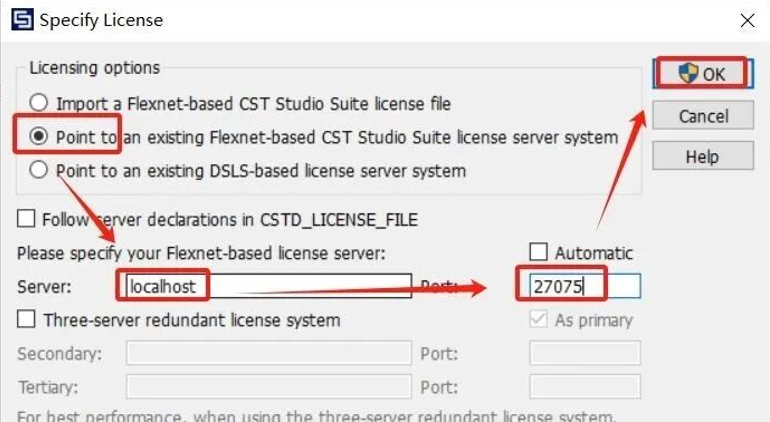The image size is (770, 422).
Task: Enable Follow server declarations in CSTD_LICENSE_FILE
Action: pos(26,219)
